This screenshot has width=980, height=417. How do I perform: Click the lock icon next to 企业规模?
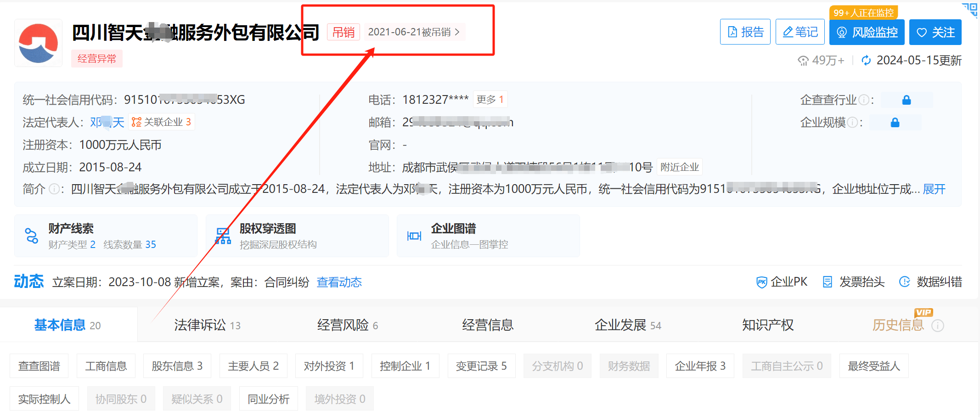[x=895, y=123]
